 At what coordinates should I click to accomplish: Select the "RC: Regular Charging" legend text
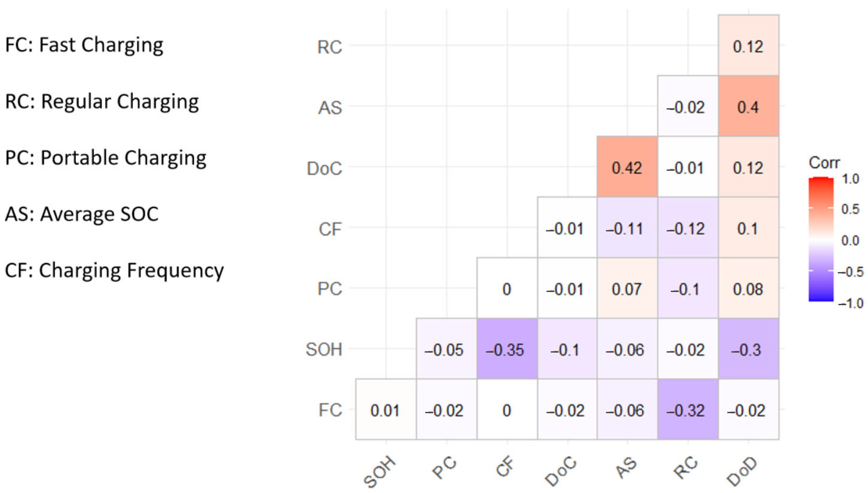tap(102, 101)
